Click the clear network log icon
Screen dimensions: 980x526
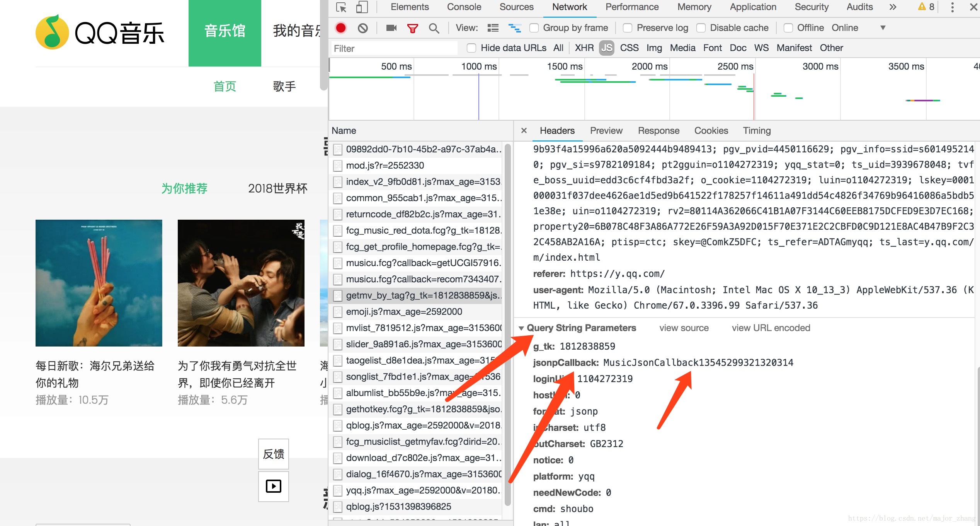[x=362, y=27]
